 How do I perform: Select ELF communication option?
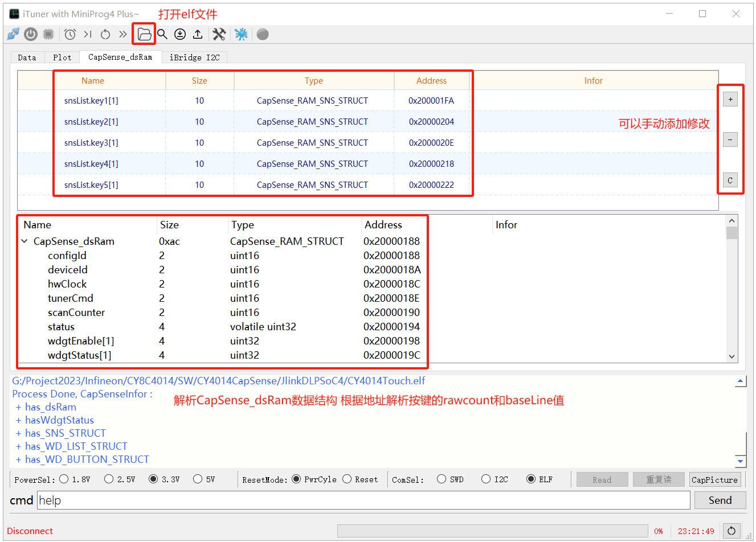pos(531,479)
